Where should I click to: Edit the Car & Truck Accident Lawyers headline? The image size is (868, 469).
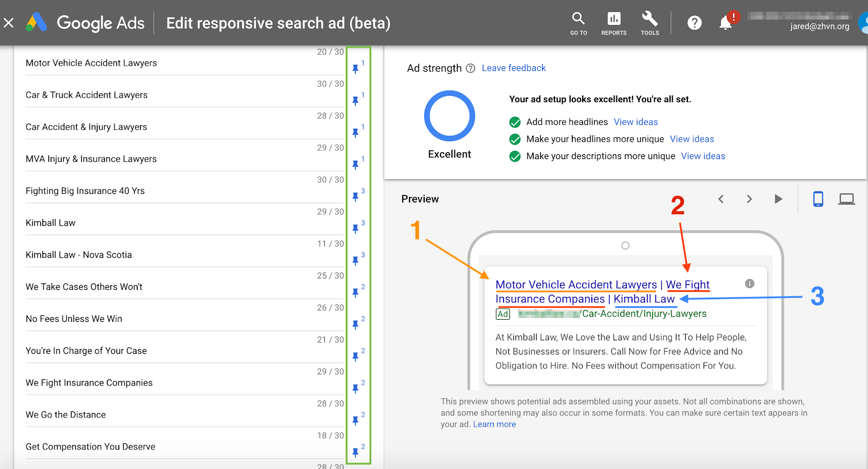(x=184, y=95)
